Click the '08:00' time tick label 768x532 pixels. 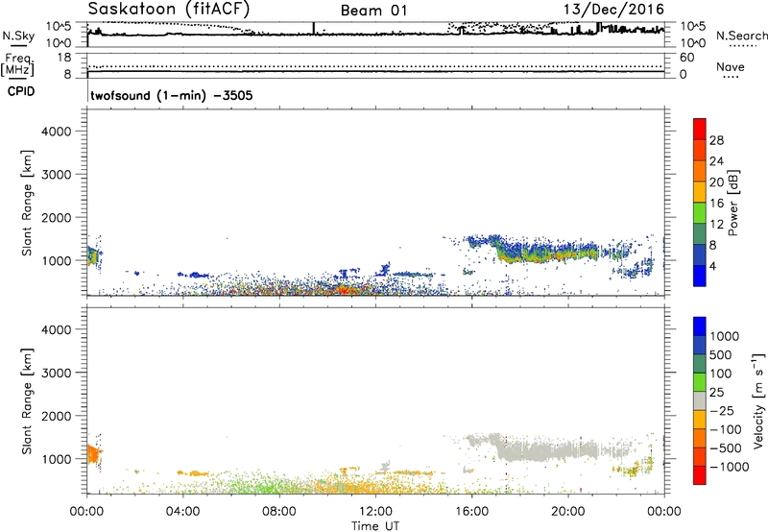pyautogui.click(x=279, y=512)
